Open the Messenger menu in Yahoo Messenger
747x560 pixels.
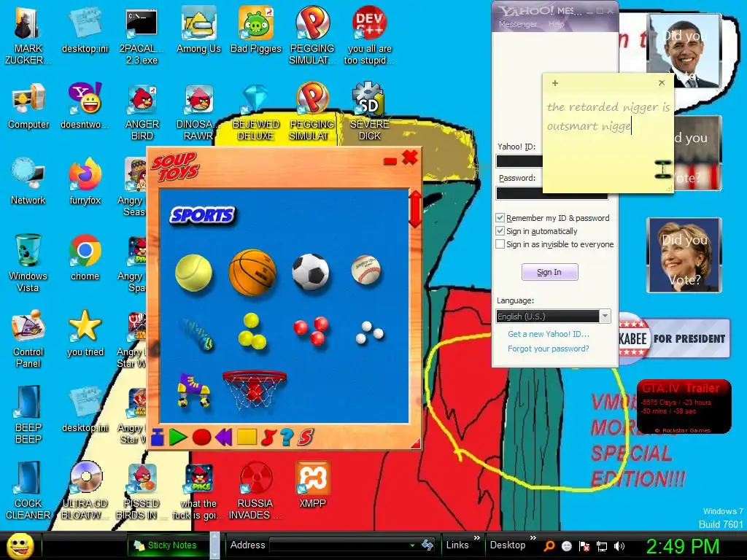tap(517, 24)
